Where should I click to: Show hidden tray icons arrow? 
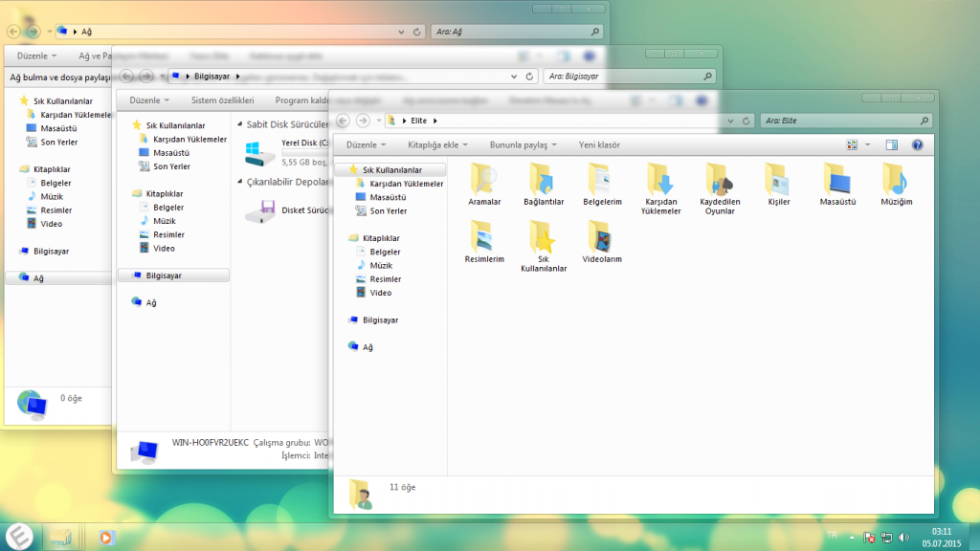pyautogui.click(x=851, y=538)
